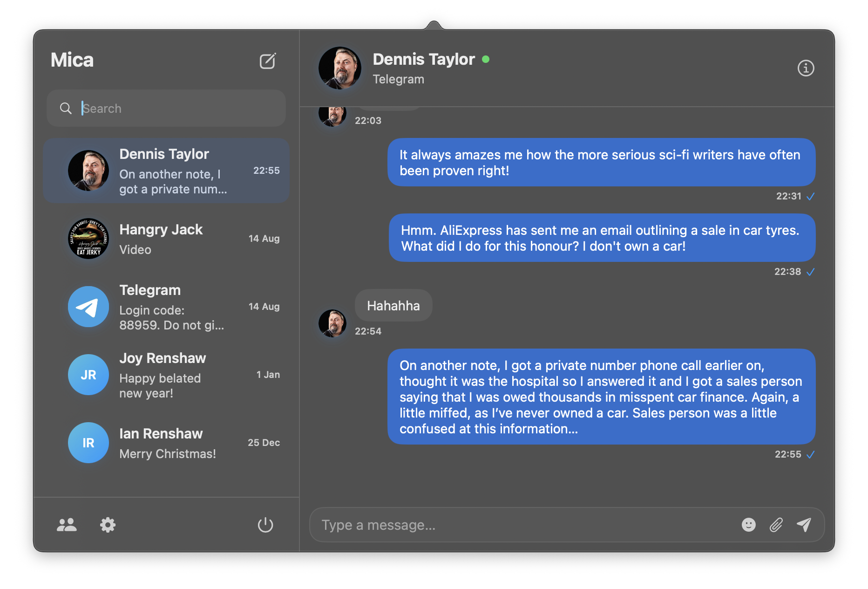Click the read checkmark next to 22:55
Viewport: 868px width, 589px height.
coord(810,454)
